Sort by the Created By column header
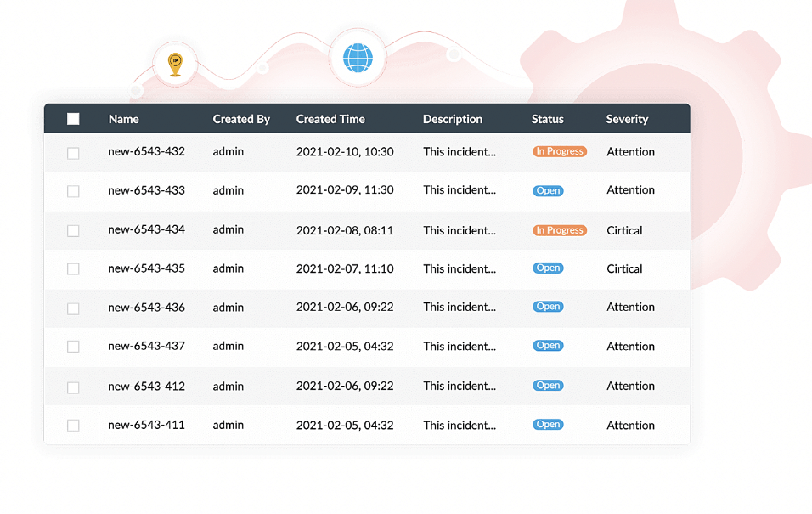This screenshot has width=812, height=514. pyautogui.click(x=241, y=119)
